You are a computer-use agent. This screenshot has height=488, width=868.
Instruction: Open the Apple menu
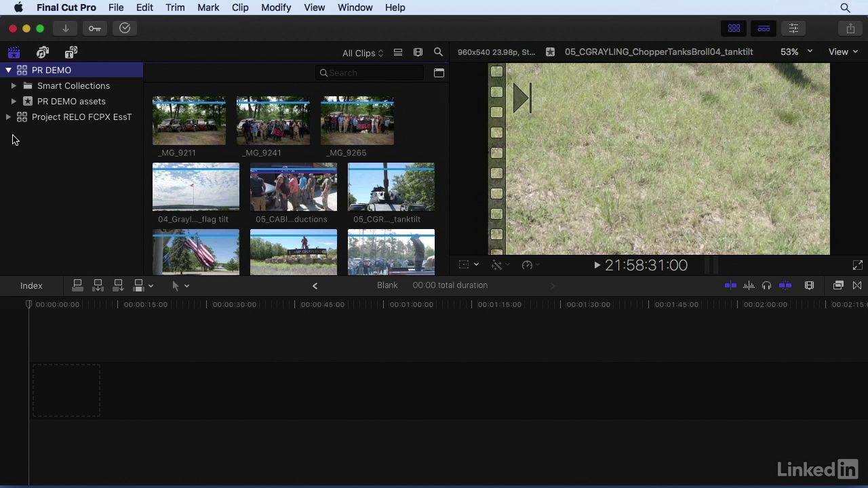18,7
